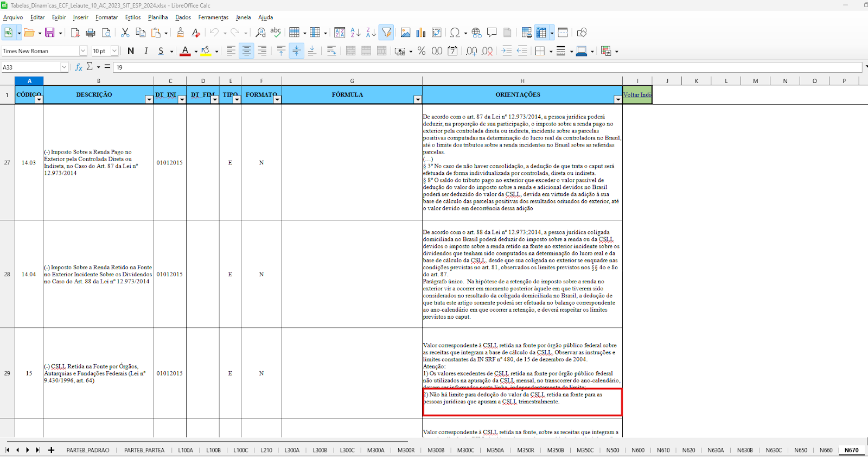Increase indent
Viewport: 868px width, 457px height.
(507, 51)
